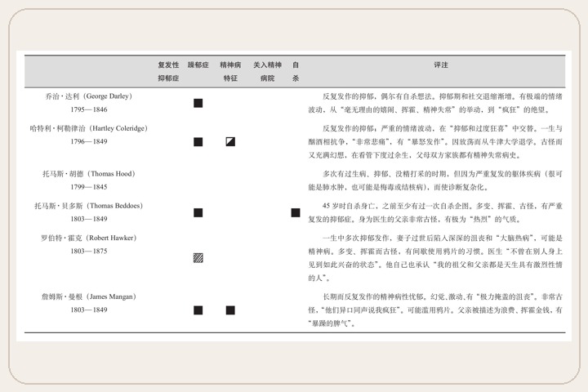Click the name 乔治·达利 (George Darley)

pyautogui.click(x=89, y=96)
